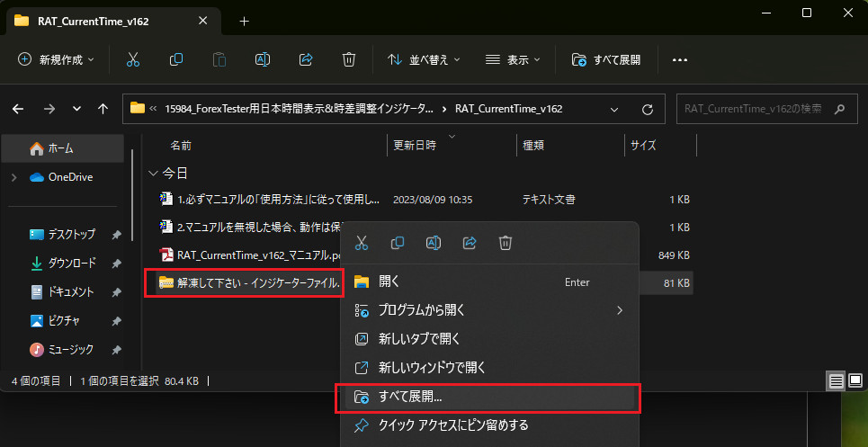
Task: Select 解凍して下さい zip folder
Action: pyautogui.click(x=248, y=283)
